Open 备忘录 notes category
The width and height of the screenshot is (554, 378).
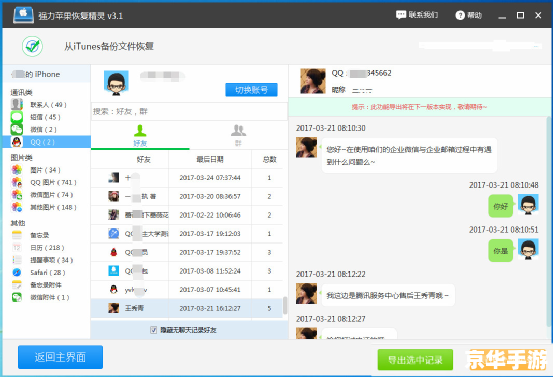tap(47, 235)
